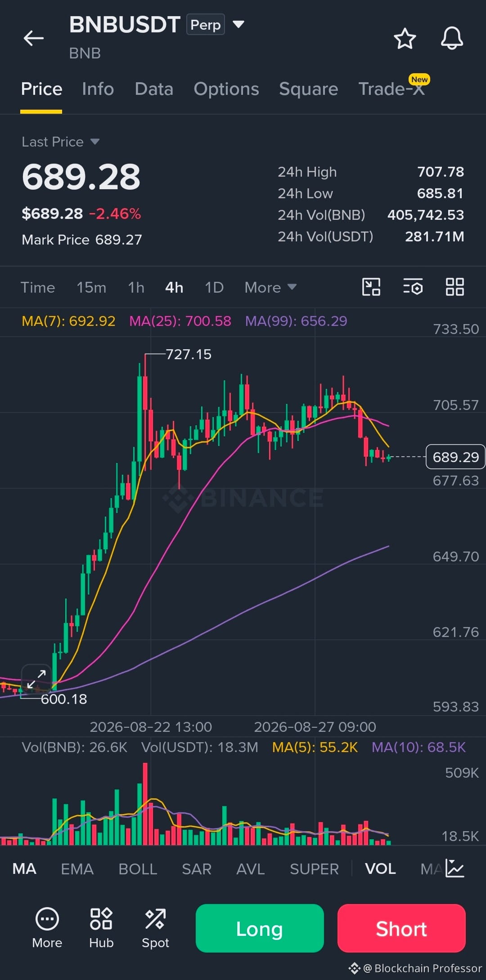This screenshot has height=980, width=486.
Task: Toggle the EMA indicator
Action: 77,869
